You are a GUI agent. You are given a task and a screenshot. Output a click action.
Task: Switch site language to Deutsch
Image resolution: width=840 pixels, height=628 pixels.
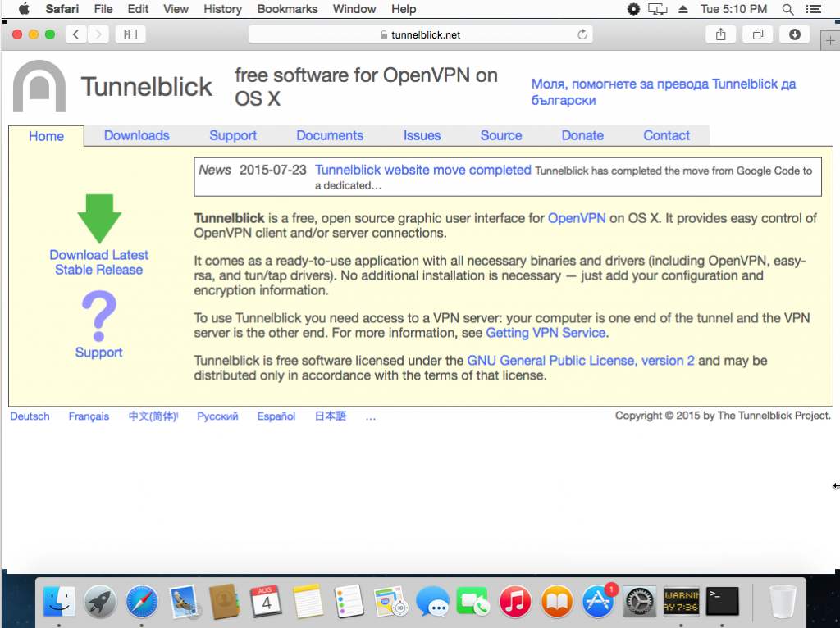click(x=30, y=416)
